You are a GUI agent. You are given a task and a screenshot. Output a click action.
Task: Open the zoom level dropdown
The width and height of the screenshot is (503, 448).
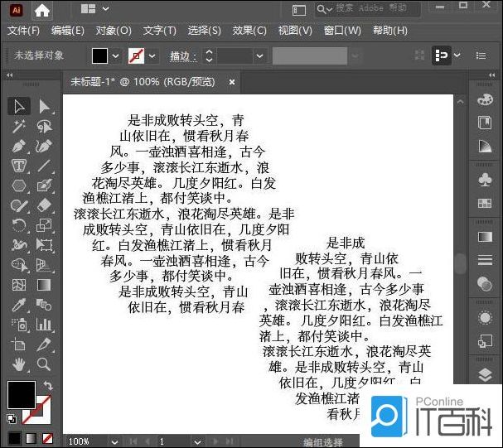[115, 442]
